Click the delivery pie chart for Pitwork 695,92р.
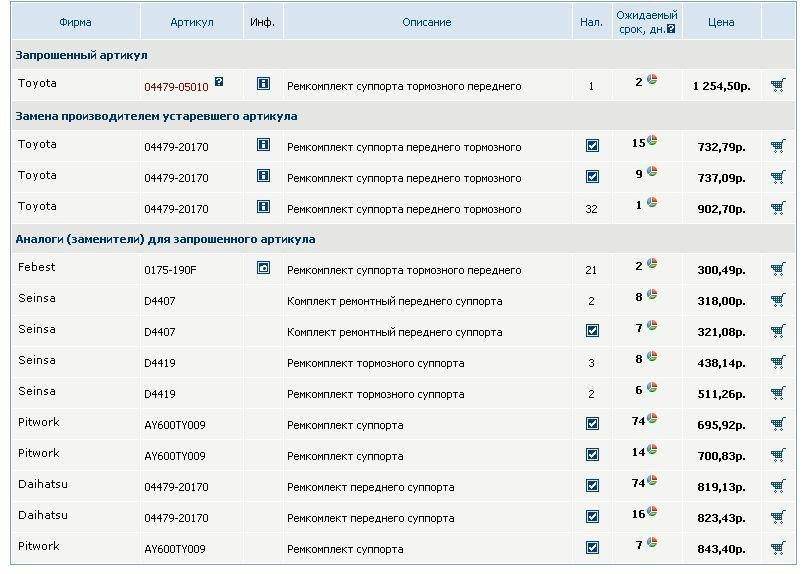The image size is (807, 574). 652,418
